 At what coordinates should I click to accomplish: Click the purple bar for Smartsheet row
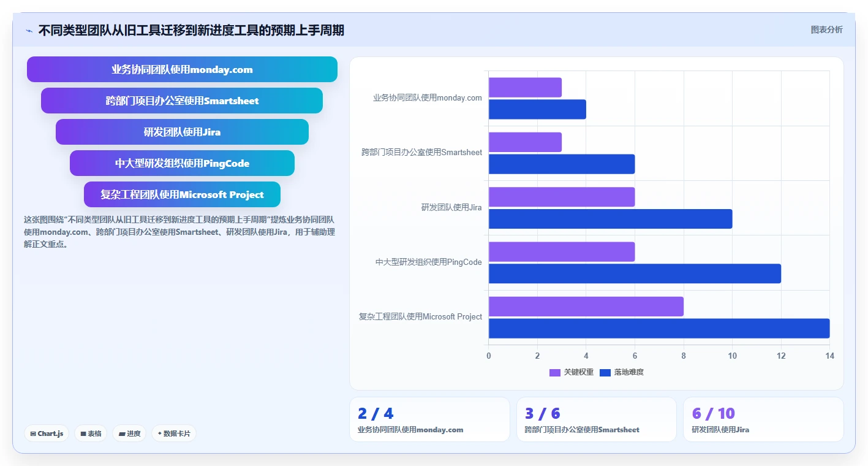525,142
